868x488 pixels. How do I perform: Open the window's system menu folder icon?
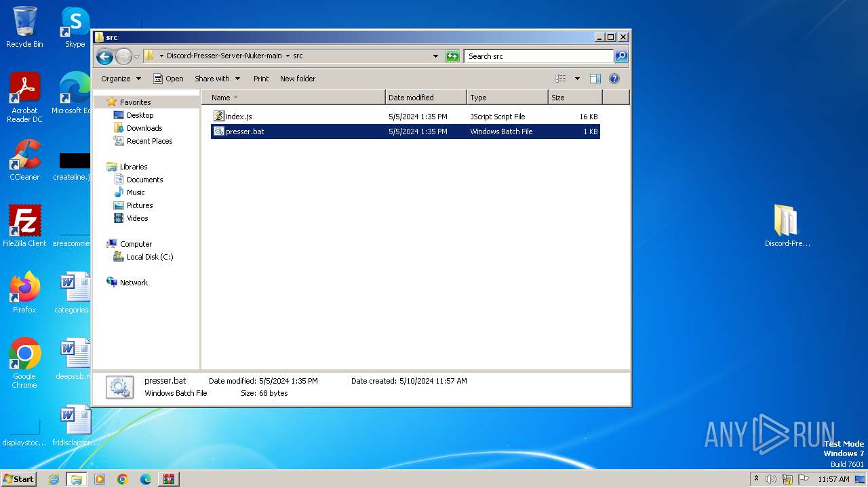(x=99, y=37)
